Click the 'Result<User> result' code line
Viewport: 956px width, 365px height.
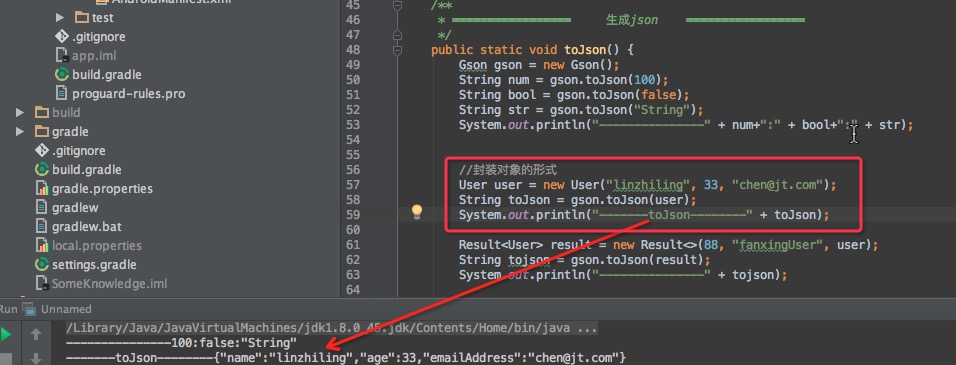point(668,245)
